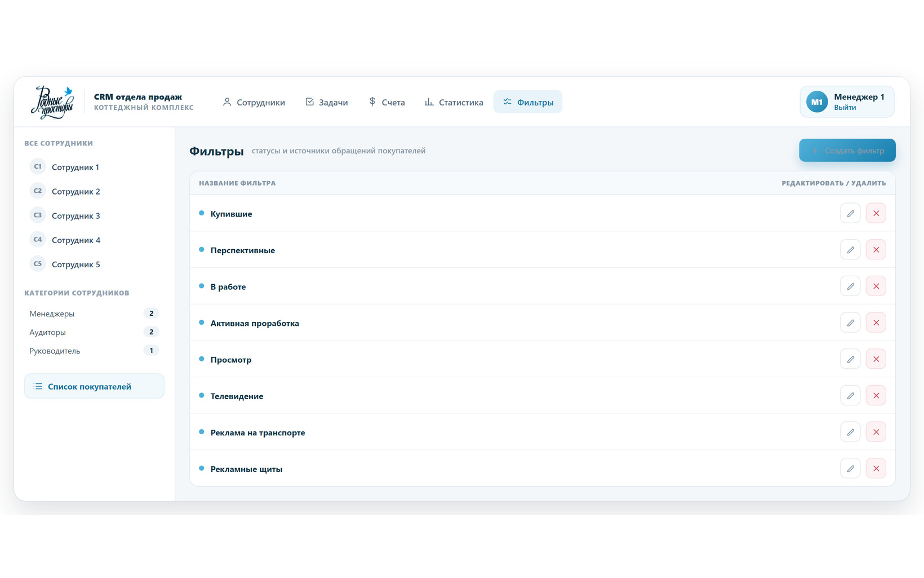Edit the Активная проработка filter
Image resolution: width=924 pixels, height=578 pixels.
point(850,323)
